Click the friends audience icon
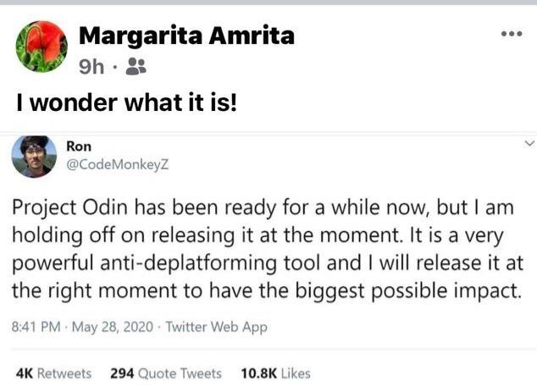This screenshot has width=537, height=392. 136,66
